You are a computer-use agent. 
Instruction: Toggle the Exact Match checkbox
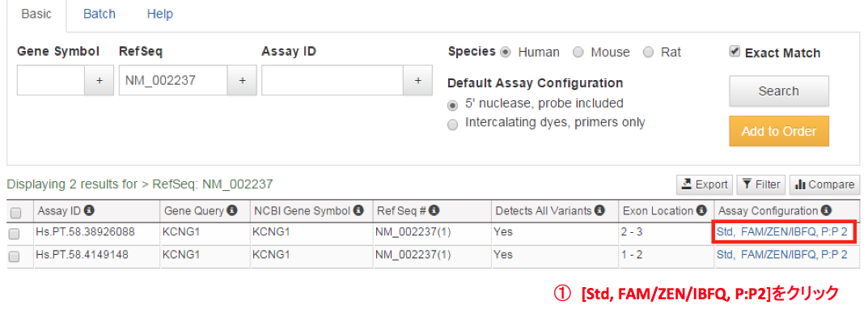tap(735, 52)
